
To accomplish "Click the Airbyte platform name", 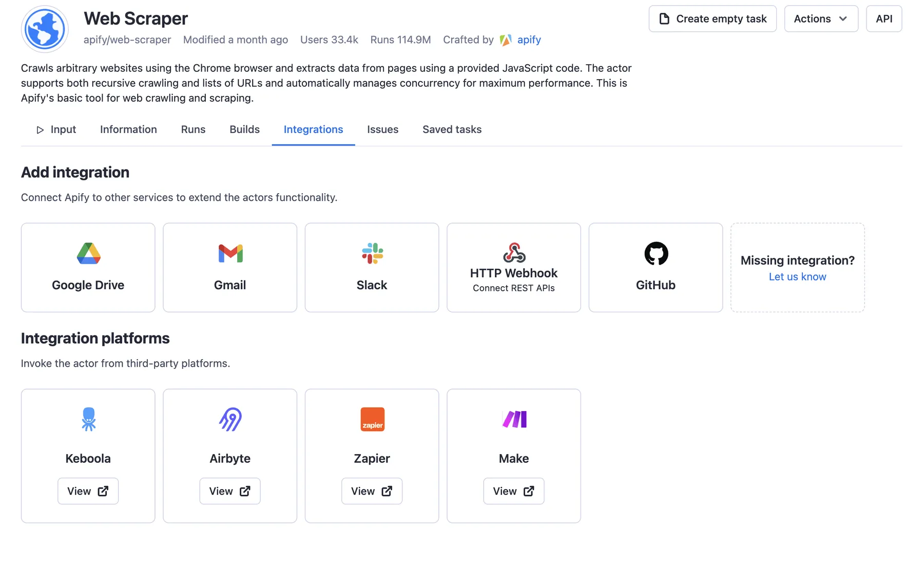I will tap(230, 458).
